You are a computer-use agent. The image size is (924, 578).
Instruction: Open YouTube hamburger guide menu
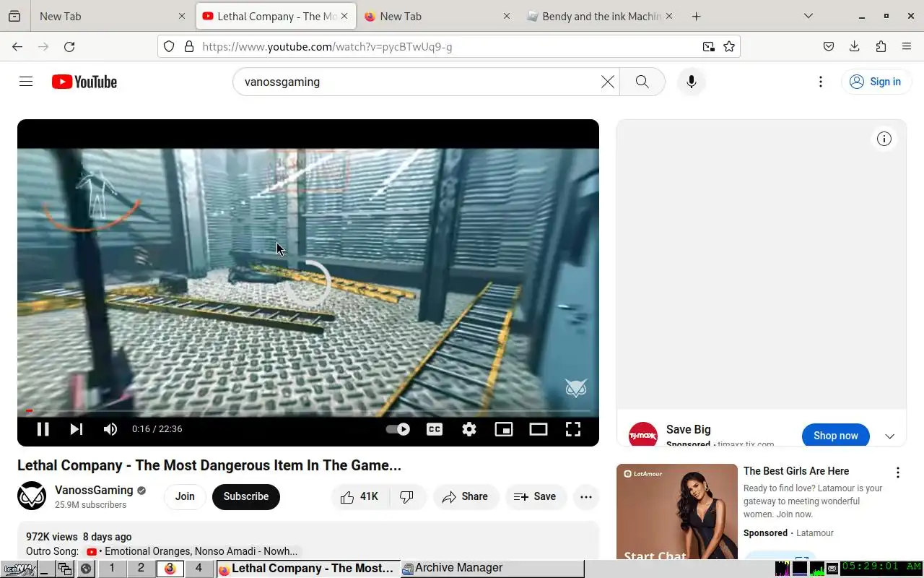26,82
